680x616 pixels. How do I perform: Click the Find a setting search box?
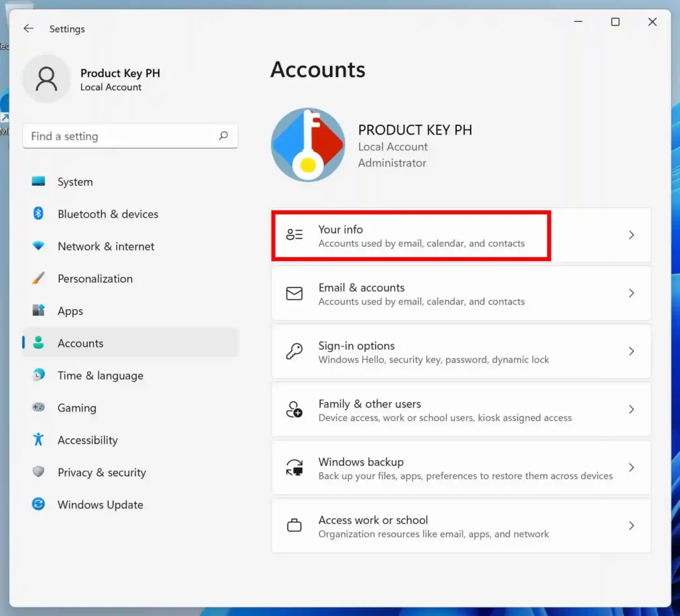click(x=130, y=135)
